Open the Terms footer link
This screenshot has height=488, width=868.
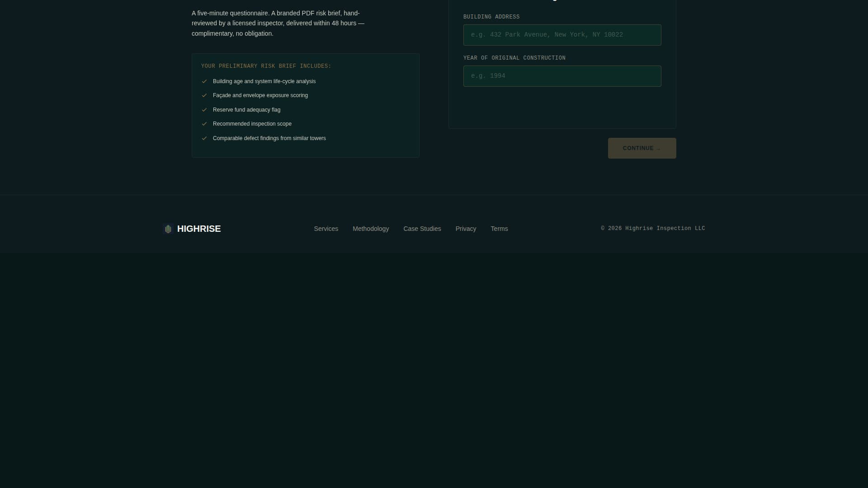(499, 229)
